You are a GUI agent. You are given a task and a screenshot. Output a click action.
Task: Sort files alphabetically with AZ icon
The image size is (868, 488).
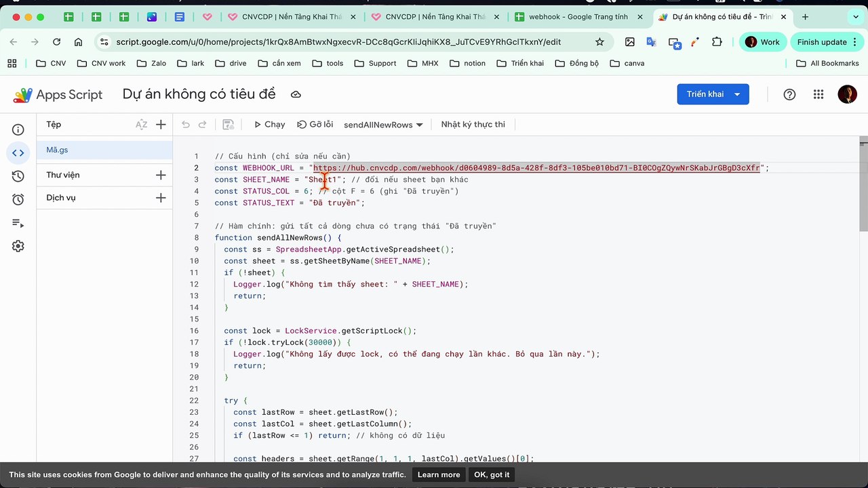[141, 124]
